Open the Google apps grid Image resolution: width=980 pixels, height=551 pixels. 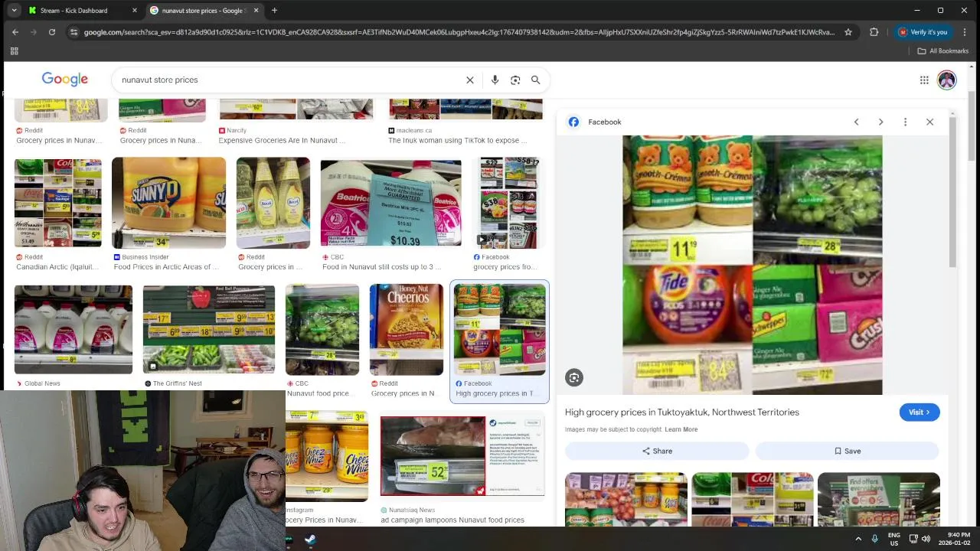click(x=924, y=80)
